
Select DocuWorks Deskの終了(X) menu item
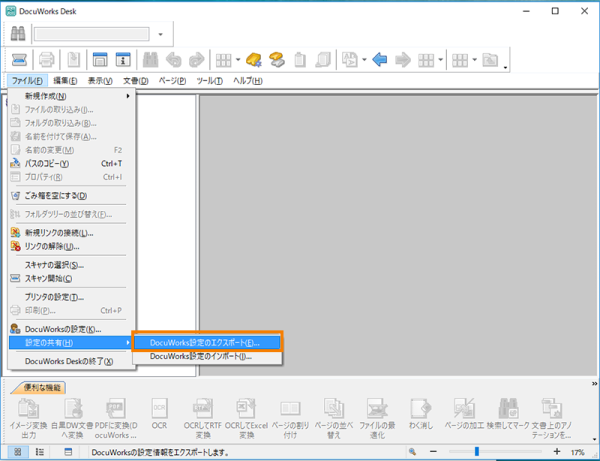[71, 361]
